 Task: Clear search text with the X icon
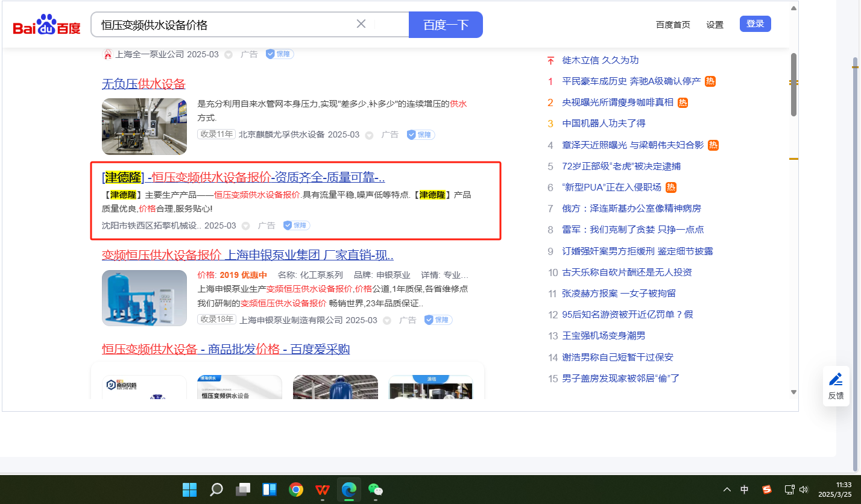pyautogui.click(x=361, y=24)
